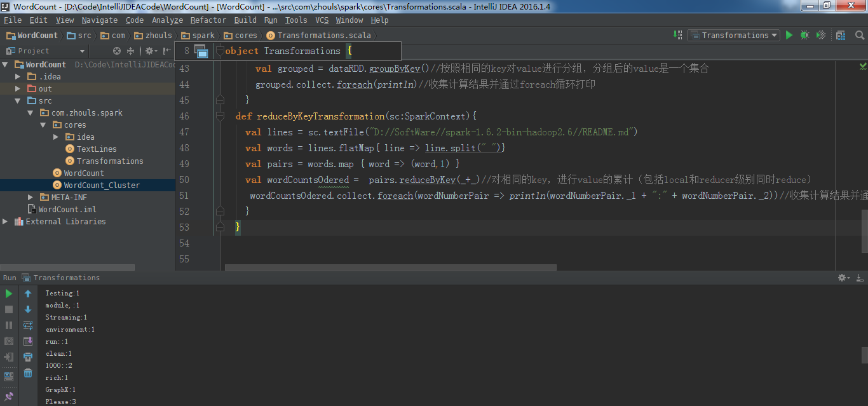Rerun Transformations in the Run panel

pyautogui.click(x=9, y=294)
